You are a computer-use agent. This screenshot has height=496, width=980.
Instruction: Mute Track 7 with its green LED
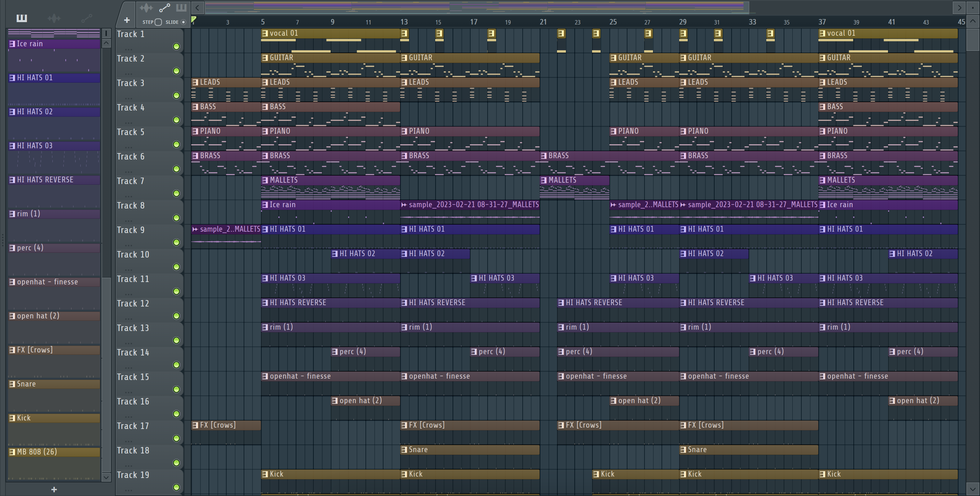point(177,194)
